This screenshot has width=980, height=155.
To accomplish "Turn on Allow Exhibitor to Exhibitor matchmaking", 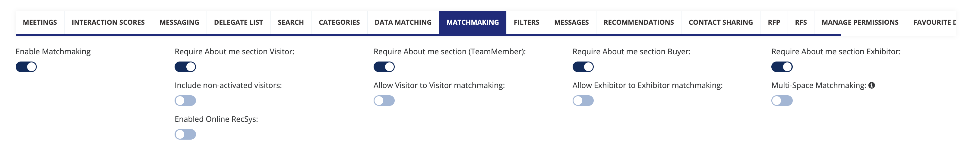I will click(x=583, y=100).
